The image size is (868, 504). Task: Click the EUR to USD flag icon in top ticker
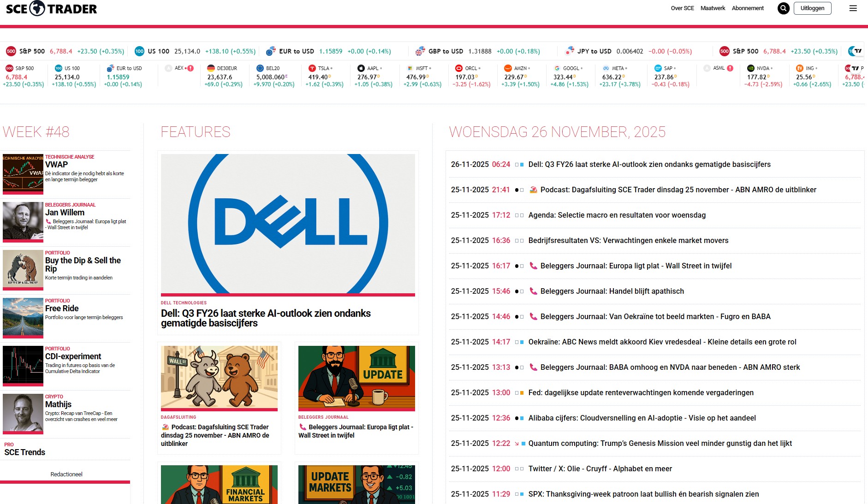[271, 51]
